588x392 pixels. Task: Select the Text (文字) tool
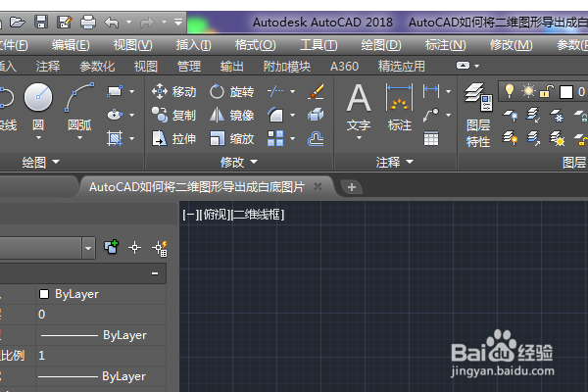pyautogui.click(x=359, y=107)
